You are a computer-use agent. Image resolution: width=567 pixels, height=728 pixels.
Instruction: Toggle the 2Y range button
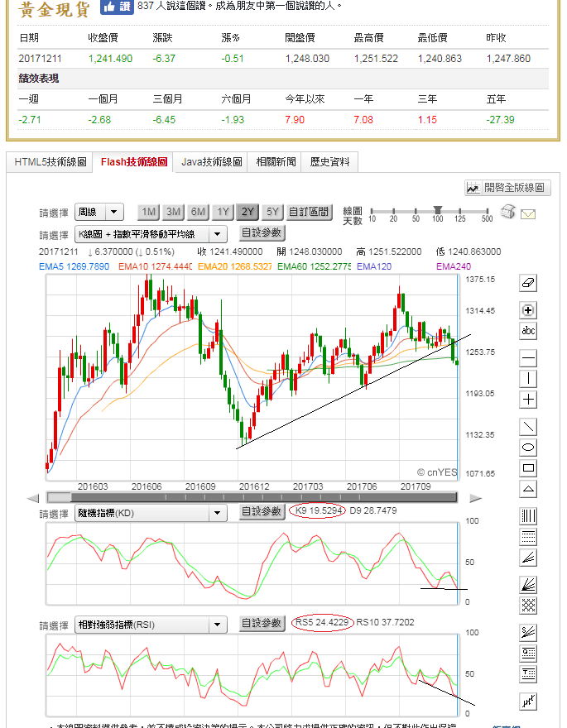(x=247, y=212)
